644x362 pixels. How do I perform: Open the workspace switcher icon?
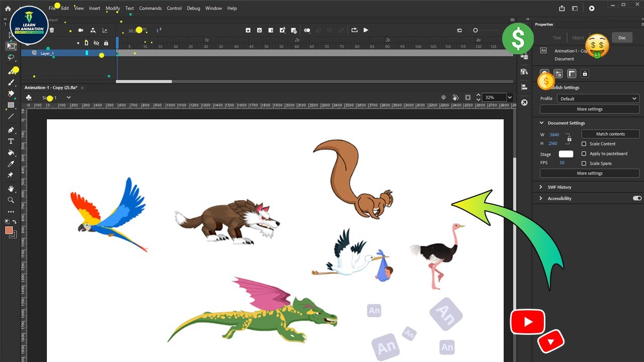coord(576,8)
